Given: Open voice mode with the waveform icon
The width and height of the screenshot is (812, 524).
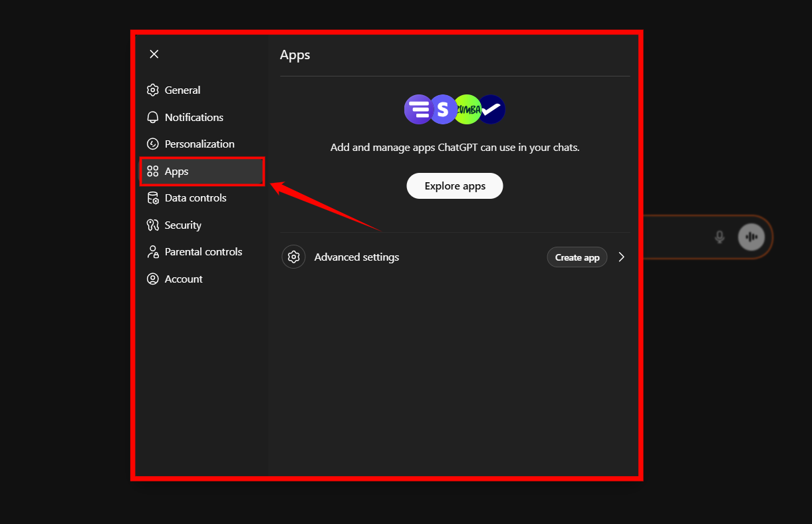Looking at the screenshot, I should [751, 237].
